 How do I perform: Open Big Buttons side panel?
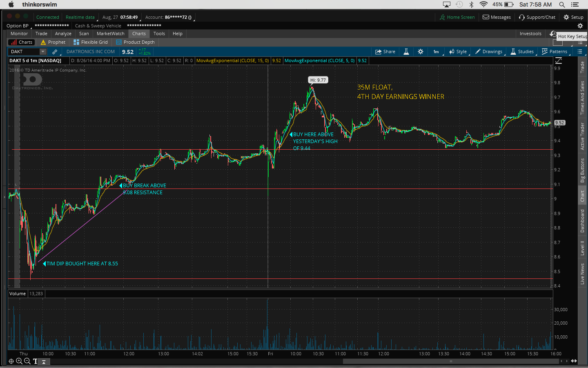click(583, 170)
